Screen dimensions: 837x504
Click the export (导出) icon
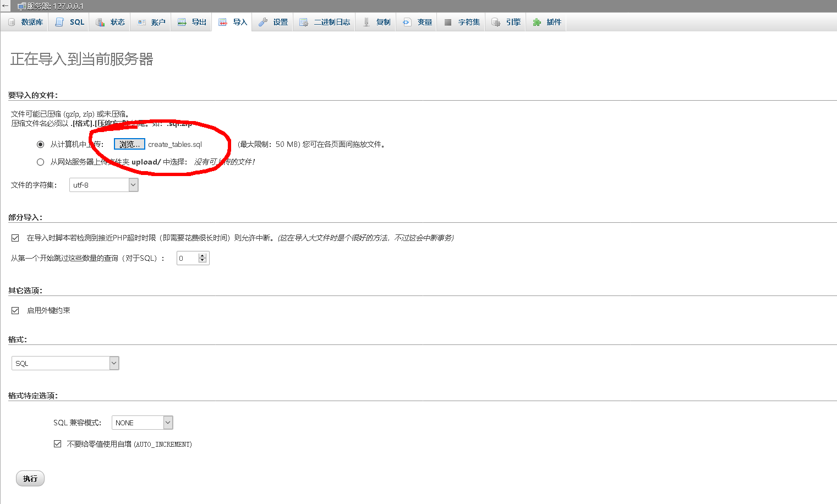(182, 22)
